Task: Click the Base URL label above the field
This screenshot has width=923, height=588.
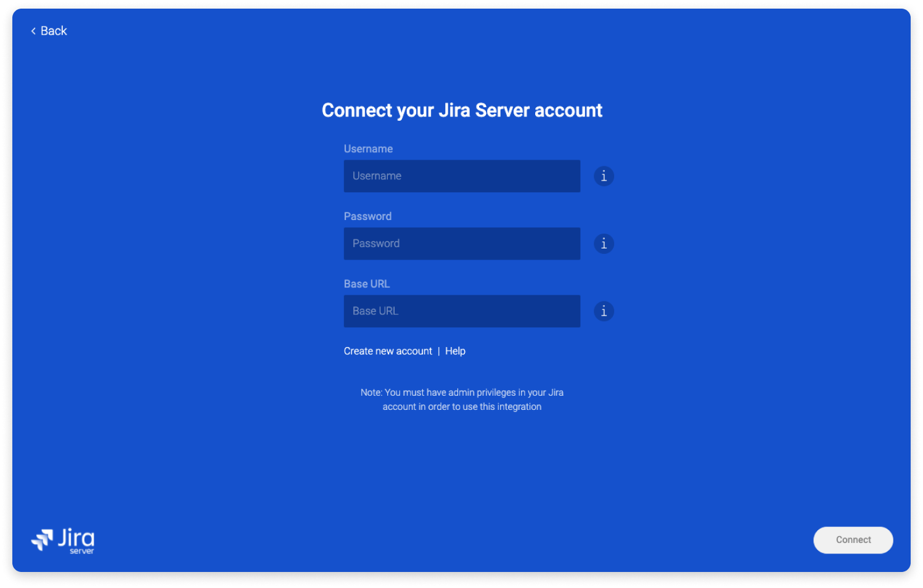Action: [367, 284]
